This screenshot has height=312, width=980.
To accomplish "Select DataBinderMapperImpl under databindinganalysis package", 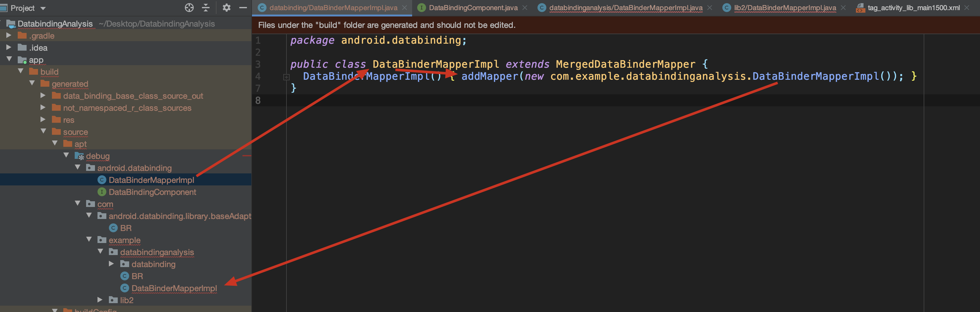I will click(x=174, y=288).
